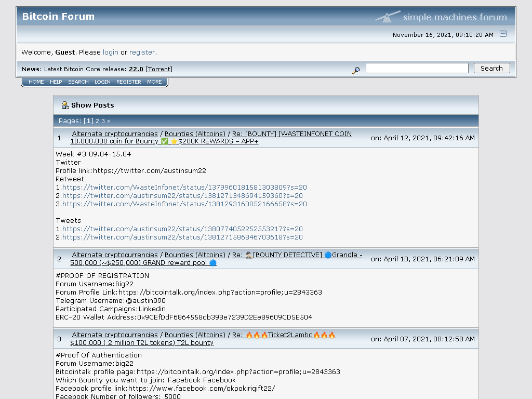Click the 'Forum Username:Big22' line
Screen dimensions: 532x399
coord(95,284)
